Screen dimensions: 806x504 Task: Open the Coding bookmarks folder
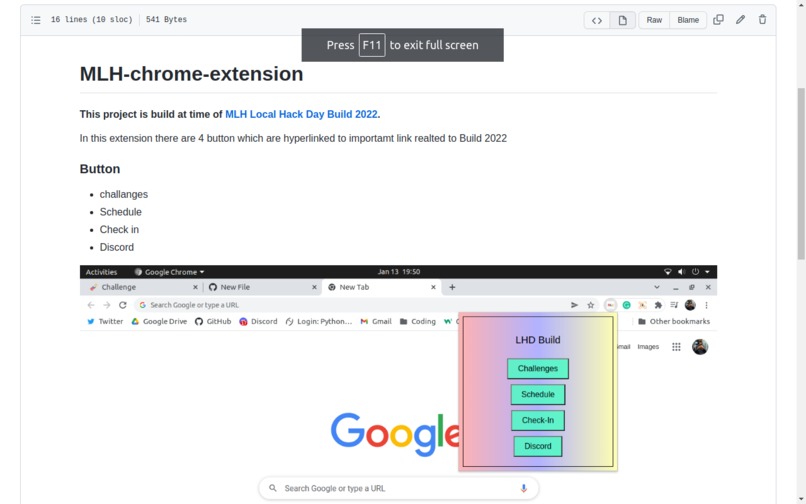tap(418, 321)
